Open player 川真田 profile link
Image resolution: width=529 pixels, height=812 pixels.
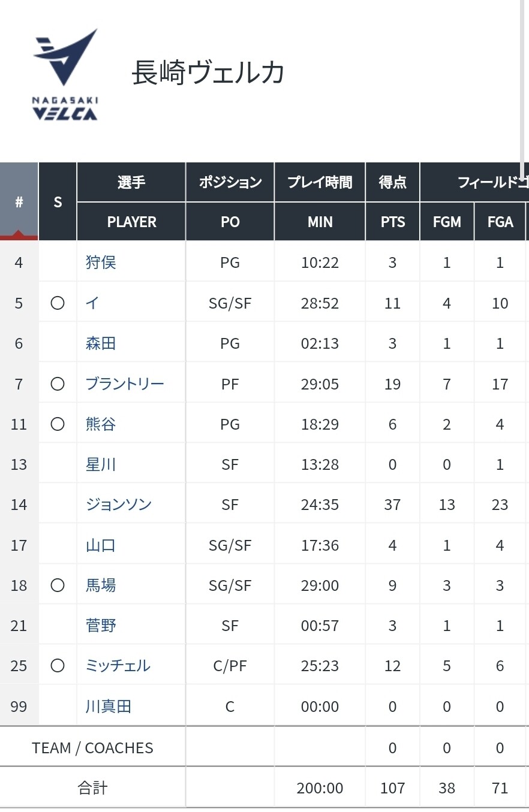coord(109,707)
